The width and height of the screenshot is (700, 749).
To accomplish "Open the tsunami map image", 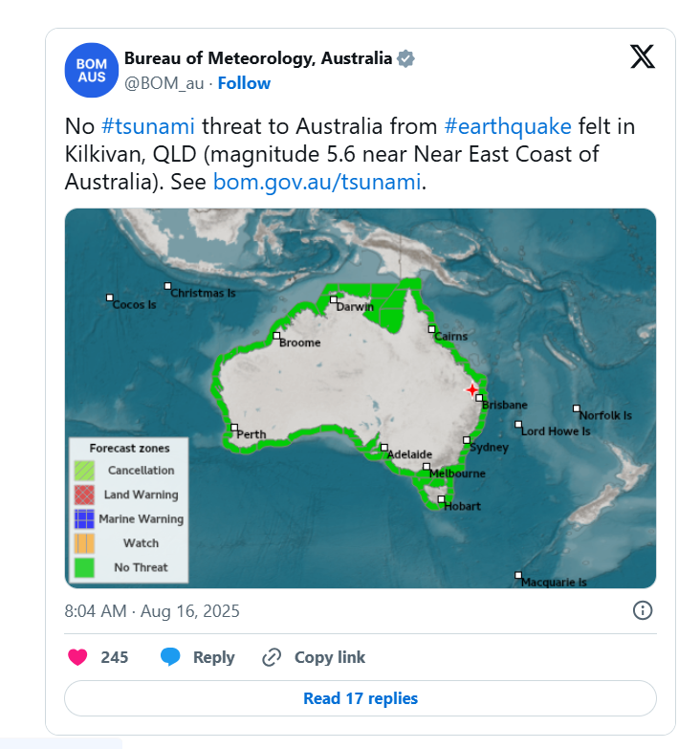I will pyautogui.click(x=360, y=287).
